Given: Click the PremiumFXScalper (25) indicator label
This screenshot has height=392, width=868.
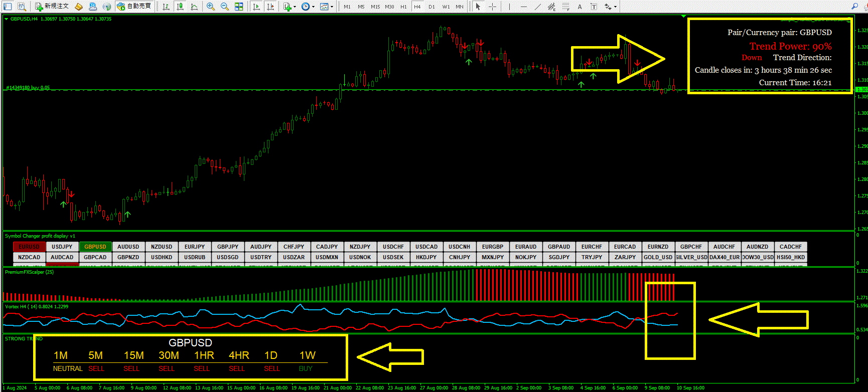Looking at the screenshot, I should tap(29, 272).
